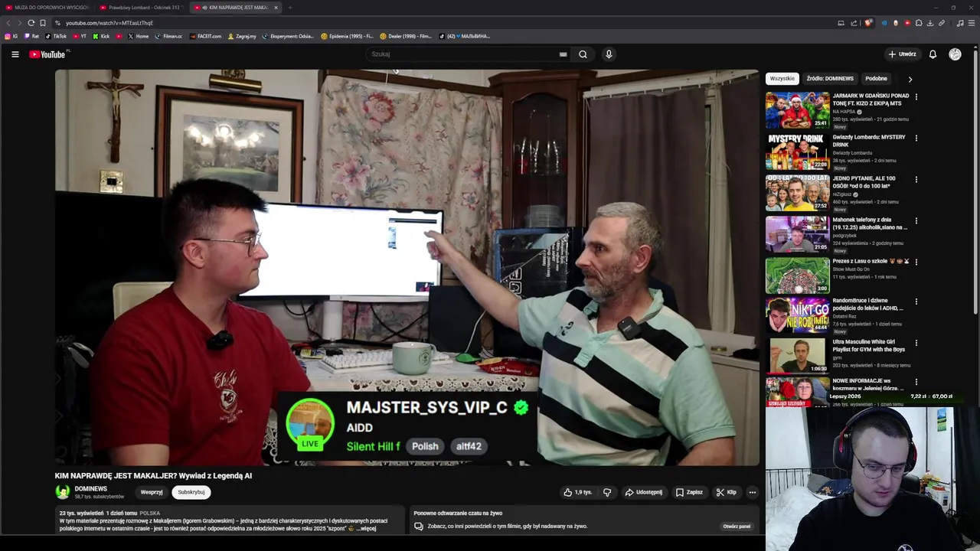Open the Epidemia (1995) bookmark
Viewport: 980px width, 551px height.
348,36
